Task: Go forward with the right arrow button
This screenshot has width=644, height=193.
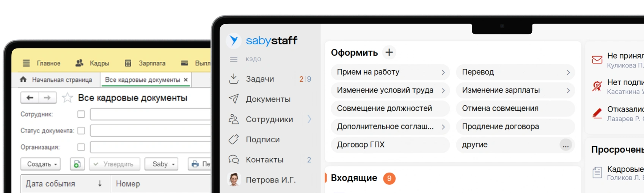Action: click(47, 98)
